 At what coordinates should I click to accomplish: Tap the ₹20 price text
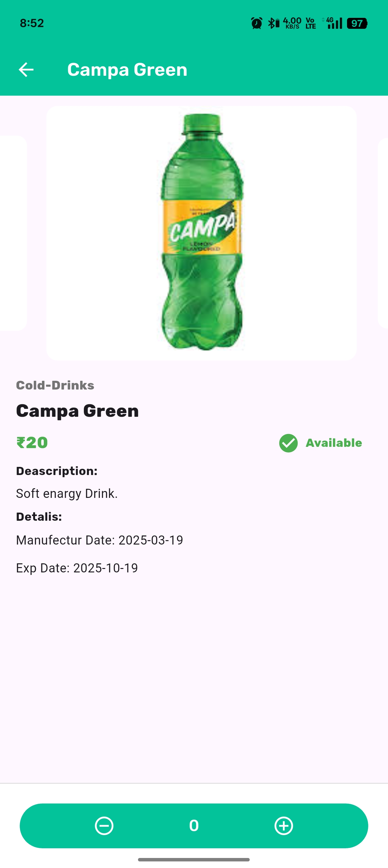(32, 442)
